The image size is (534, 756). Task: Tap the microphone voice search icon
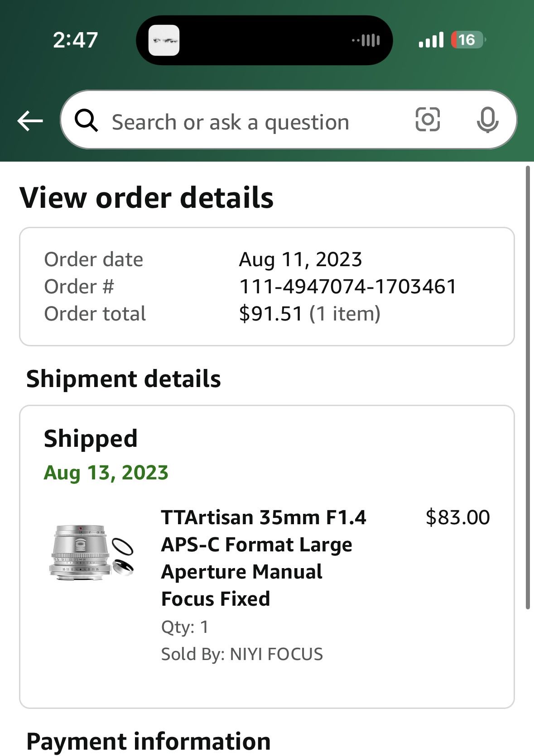coord(487,120)
